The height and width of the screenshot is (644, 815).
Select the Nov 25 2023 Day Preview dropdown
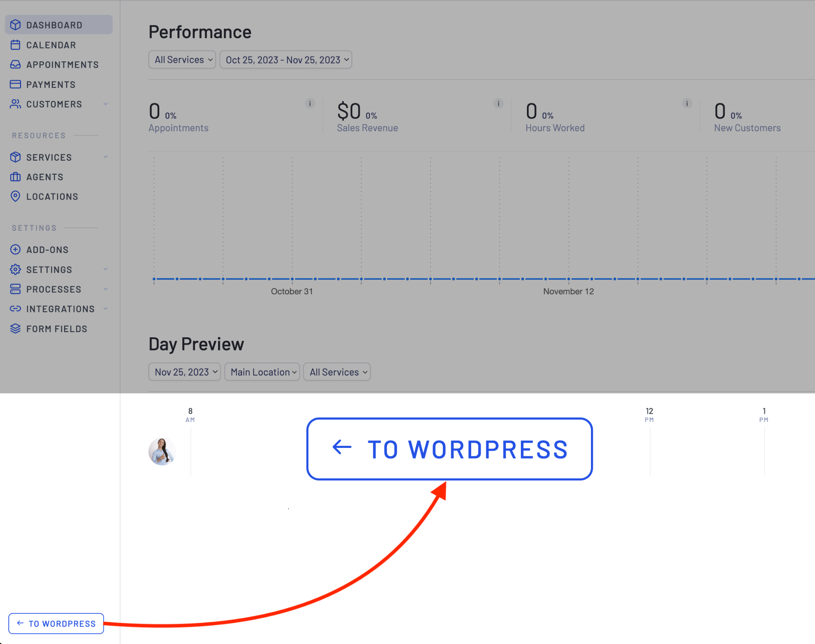(184, 372)
